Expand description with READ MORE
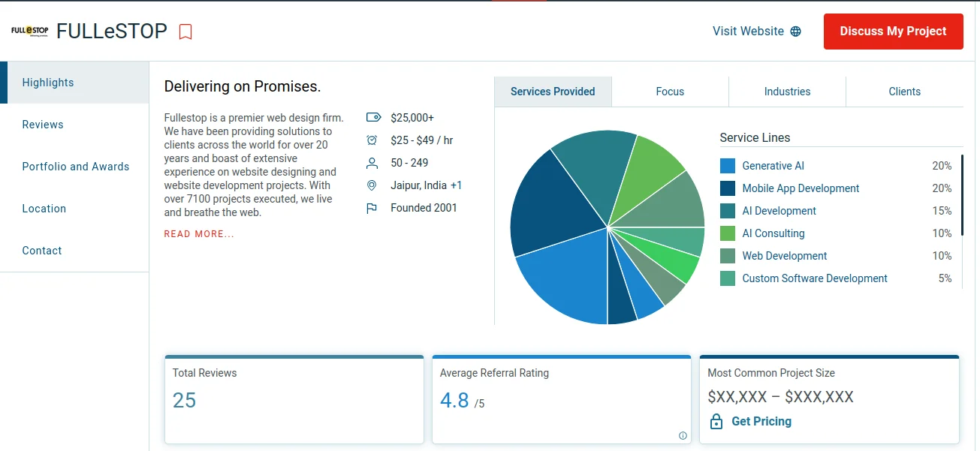Image resolution: width=980 pixels, height=451 pixels. (199, 234)
